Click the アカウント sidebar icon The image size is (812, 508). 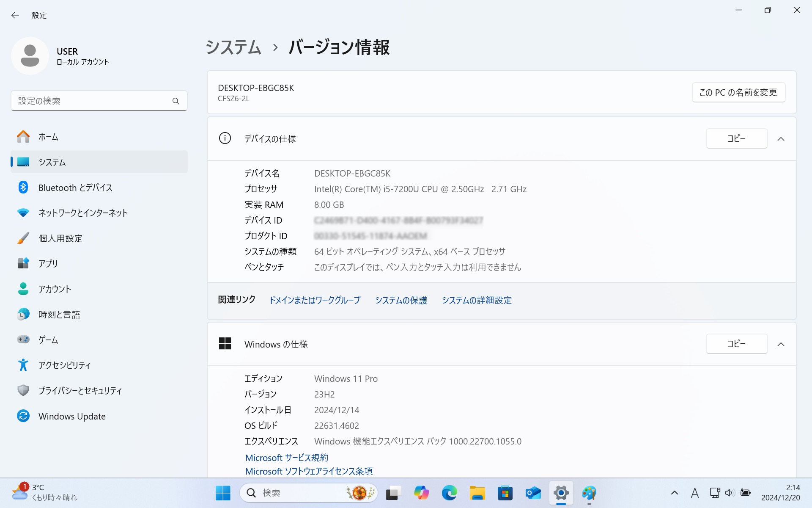coord(23,289)
